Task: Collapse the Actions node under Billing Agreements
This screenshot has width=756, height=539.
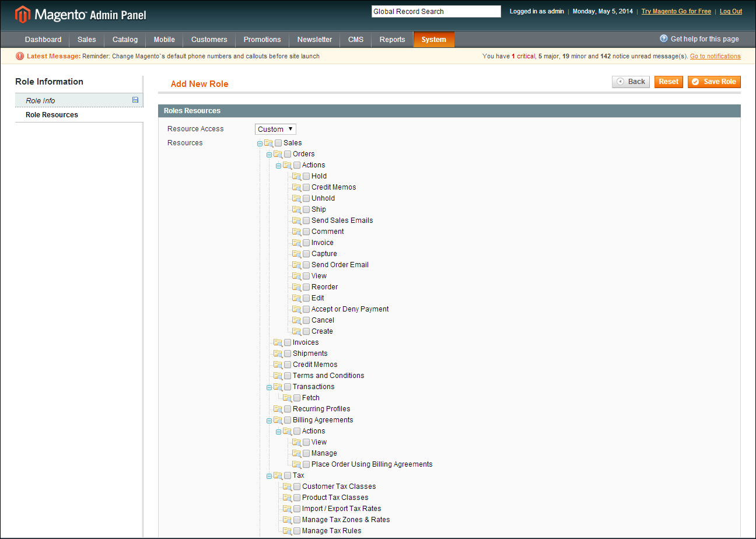Action: (278, 432)
